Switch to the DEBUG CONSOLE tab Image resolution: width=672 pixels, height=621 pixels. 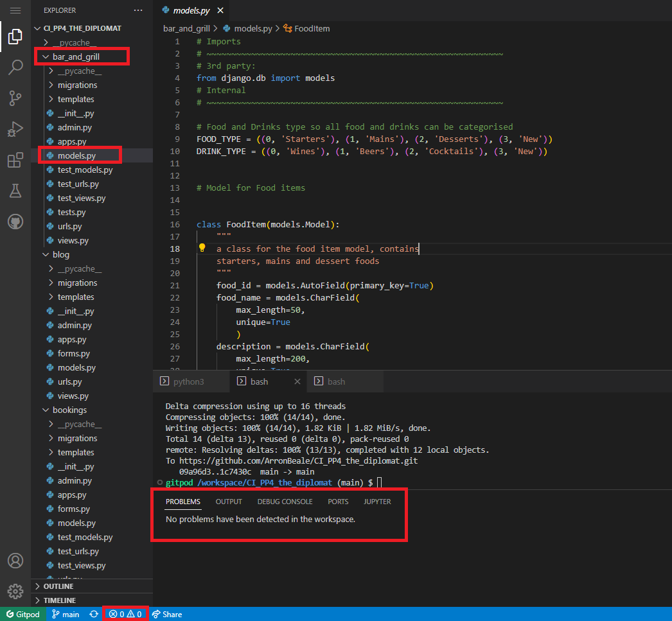click(285, 502)
